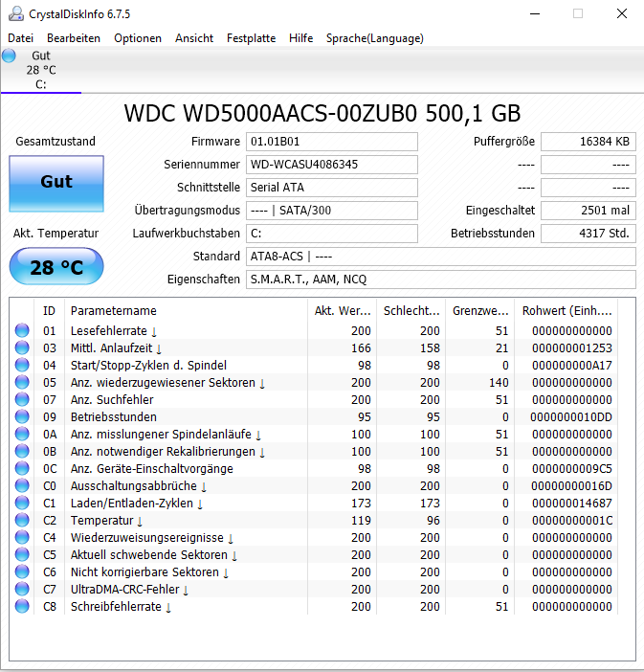
Task: Click status orb for misslungener Spindelanläufe row
Action: coord(22,434)
